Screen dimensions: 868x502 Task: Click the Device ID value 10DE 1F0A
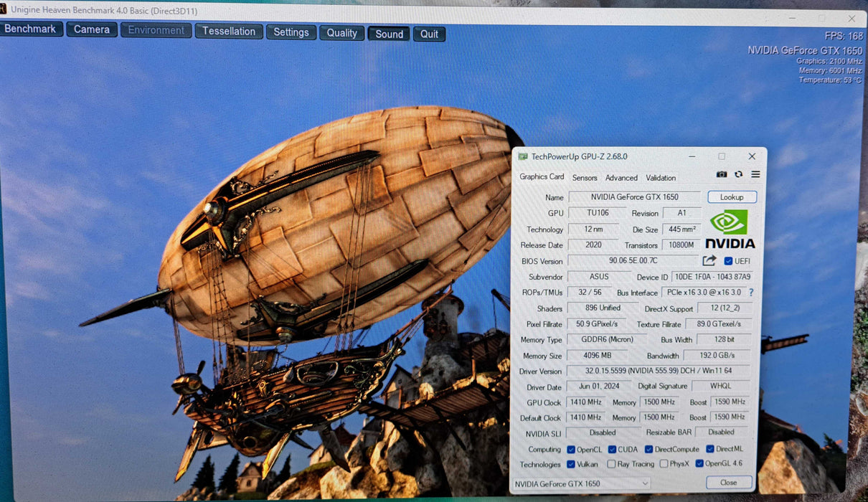click(x=712, y=277)
